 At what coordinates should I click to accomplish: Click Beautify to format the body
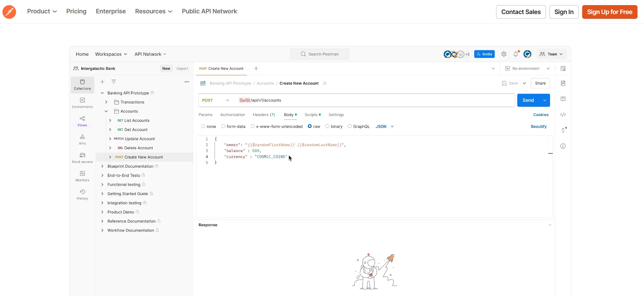click(539, 127)
